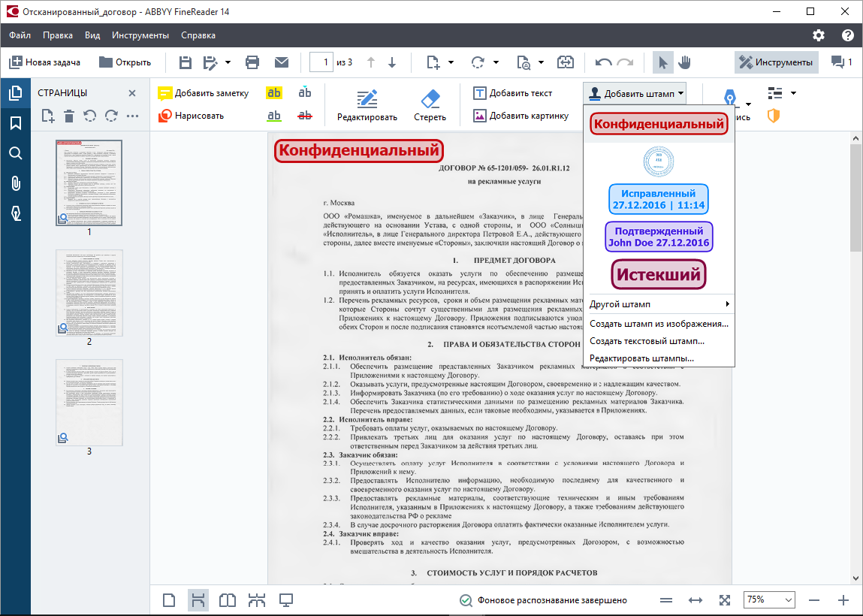Open the 75% zoom level dropdown
Screen dimensions: 863x616
tap(769, 599)
